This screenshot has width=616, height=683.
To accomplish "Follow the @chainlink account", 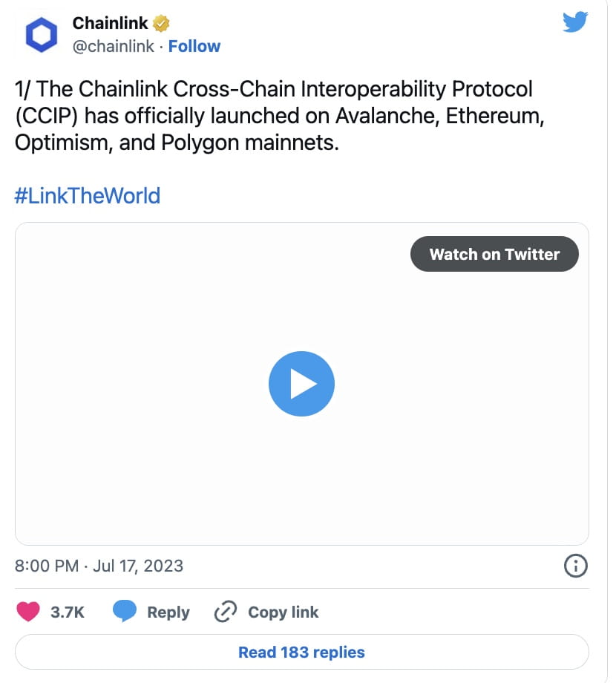I will [194, 46].
